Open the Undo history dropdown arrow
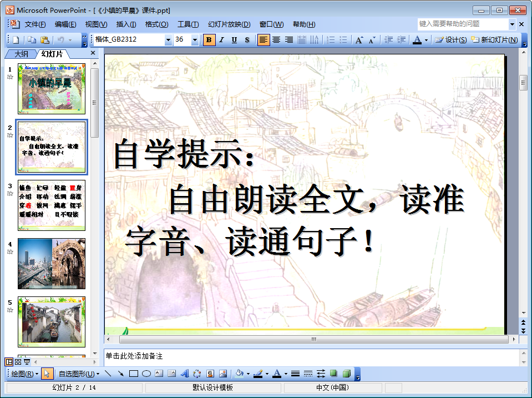This screenshot has width=532, height=398. pos(70,40)
